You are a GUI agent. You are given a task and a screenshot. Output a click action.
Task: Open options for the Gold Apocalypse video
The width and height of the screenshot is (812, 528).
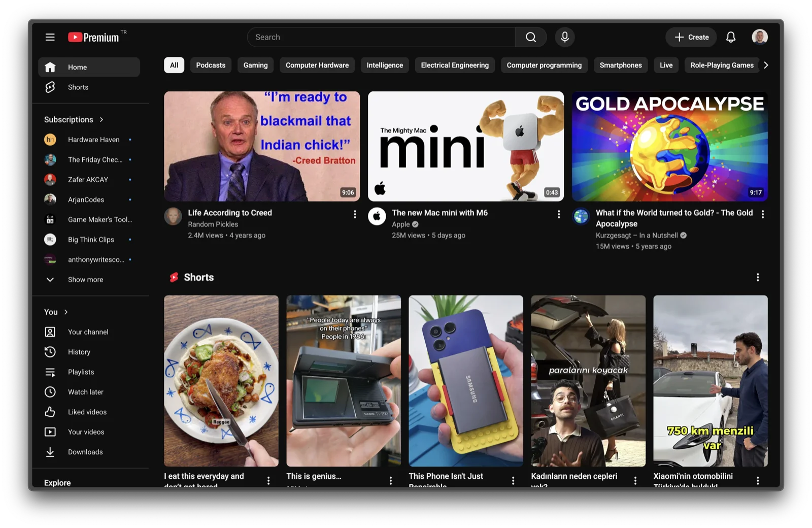click(762, 214)
